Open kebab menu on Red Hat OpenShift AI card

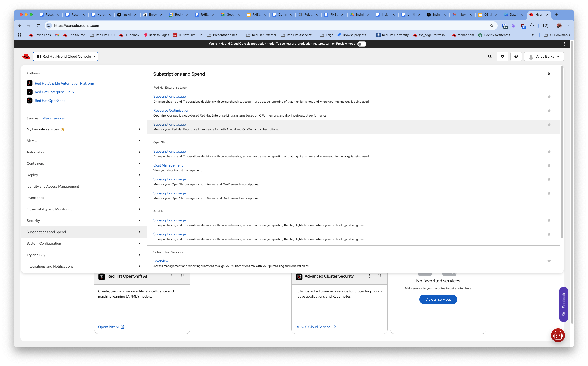(x=172, y=276)
